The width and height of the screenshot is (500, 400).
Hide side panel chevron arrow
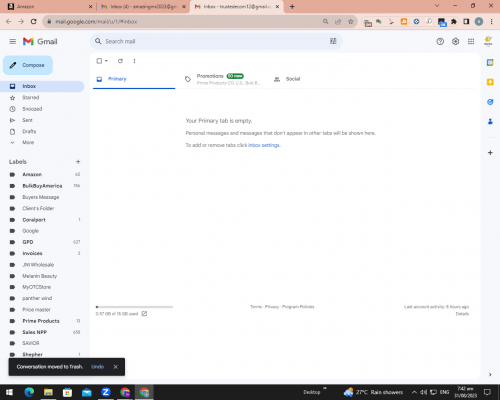click(490, 375)
